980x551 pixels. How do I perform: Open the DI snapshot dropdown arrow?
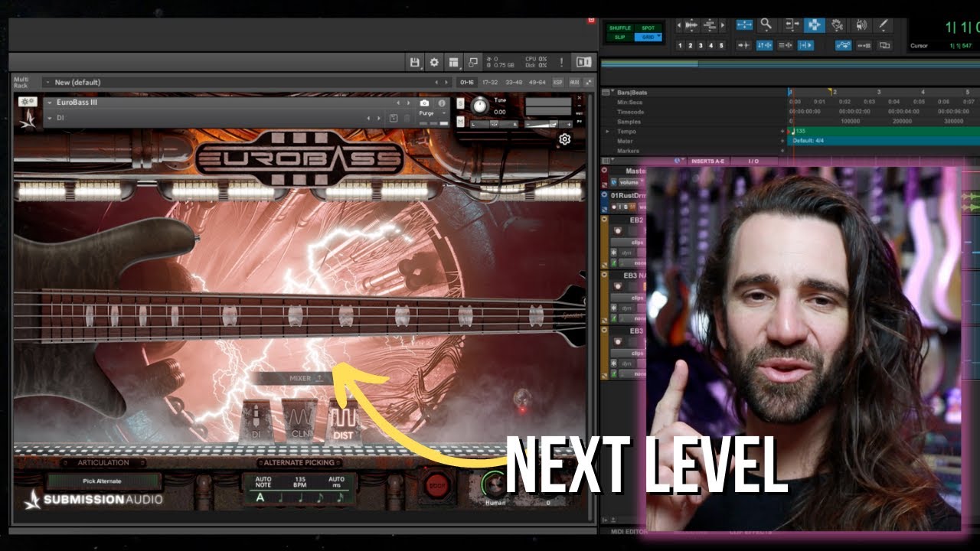[49, 118]
